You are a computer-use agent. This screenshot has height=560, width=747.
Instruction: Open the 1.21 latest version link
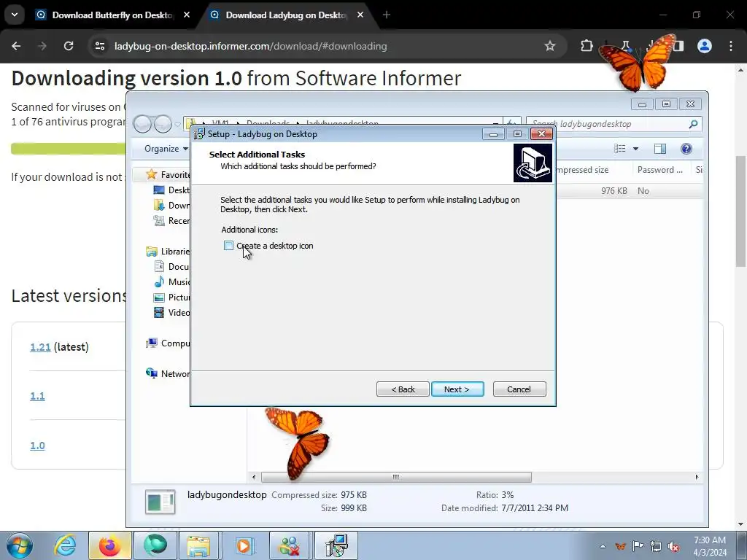coord(40,347)
